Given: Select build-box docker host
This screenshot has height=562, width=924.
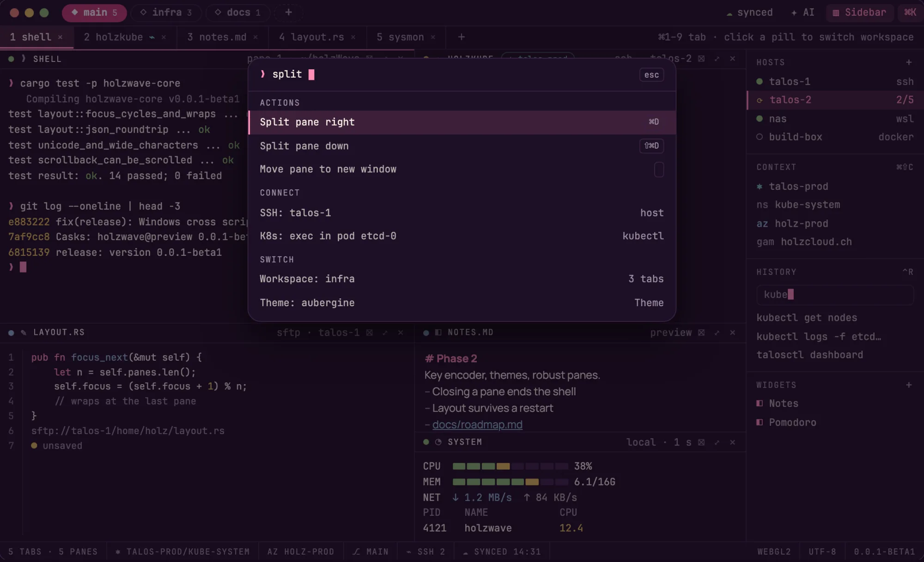Looking at the screenshot, I should point(835,137).
